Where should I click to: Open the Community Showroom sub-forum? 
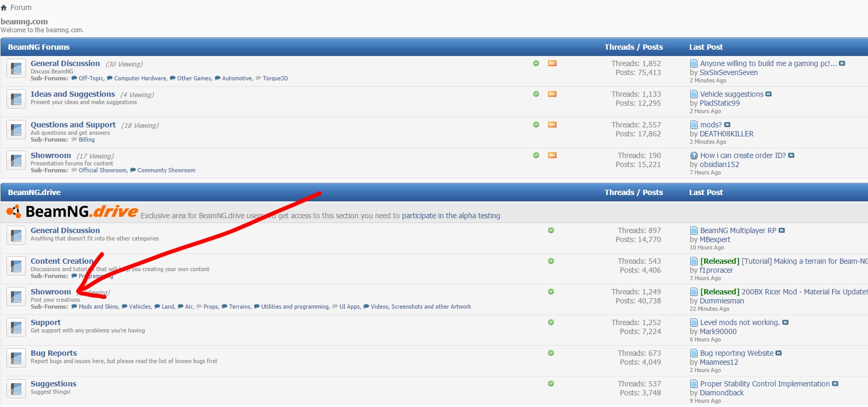point(167,170)
